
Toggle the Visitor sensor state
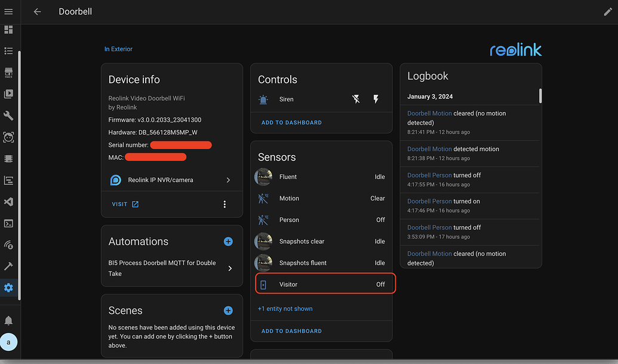tap(380, 284)
